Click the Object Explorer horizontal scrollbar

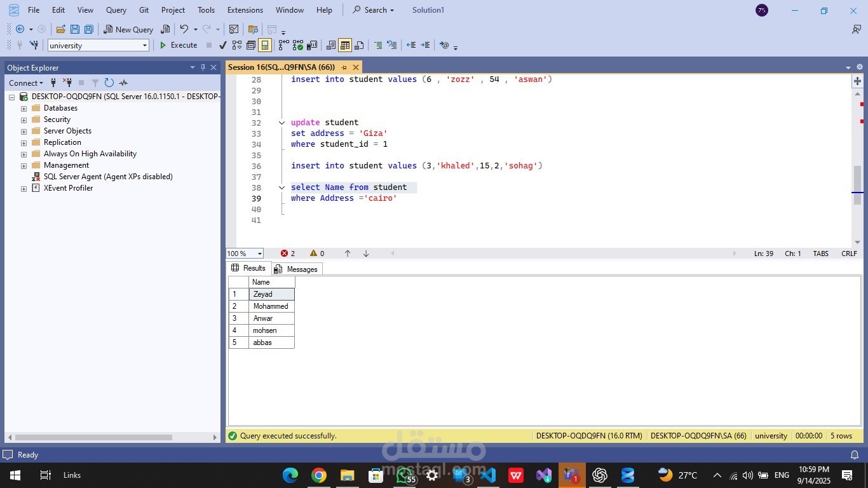coord(93,437)
